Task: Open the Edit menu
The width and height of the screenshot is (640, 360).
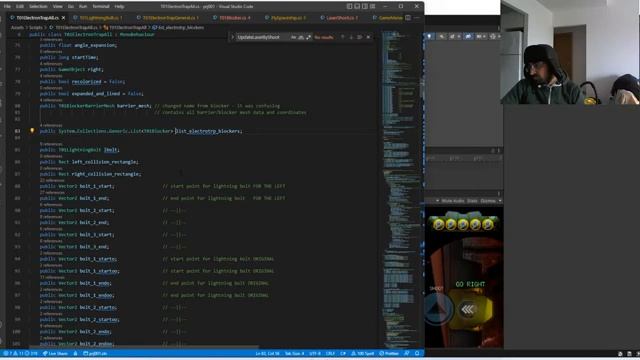Action: tap(20, 7)
